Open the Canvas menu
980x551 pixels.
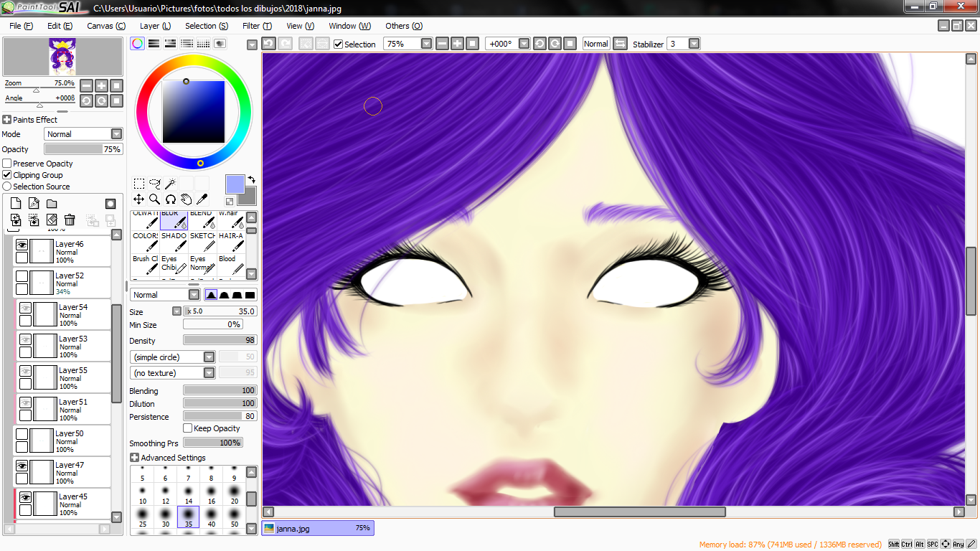coord(106,26)
